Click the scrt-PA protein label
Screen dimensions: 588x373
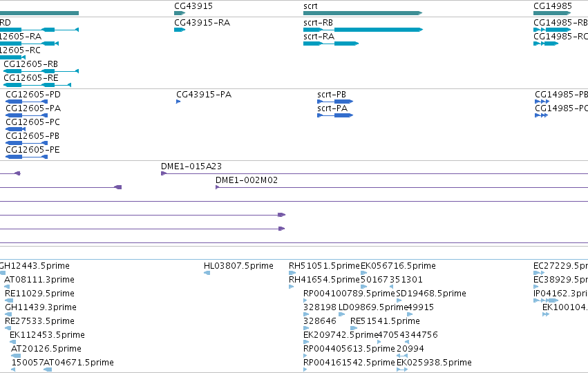(332, 108)
